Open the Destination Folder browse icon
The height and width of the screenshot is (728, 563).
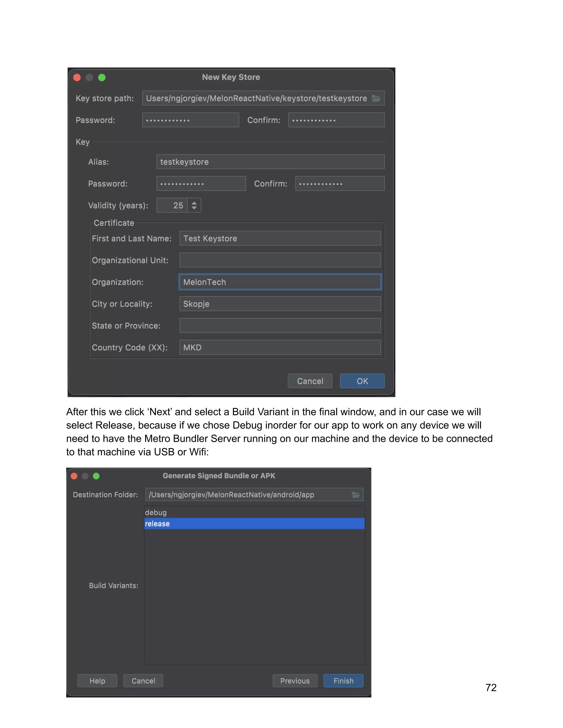(355, 495)
